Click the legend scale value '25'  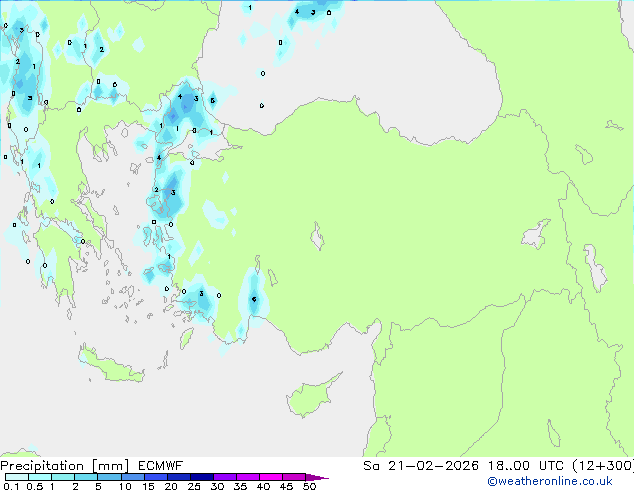click(194, 486)
